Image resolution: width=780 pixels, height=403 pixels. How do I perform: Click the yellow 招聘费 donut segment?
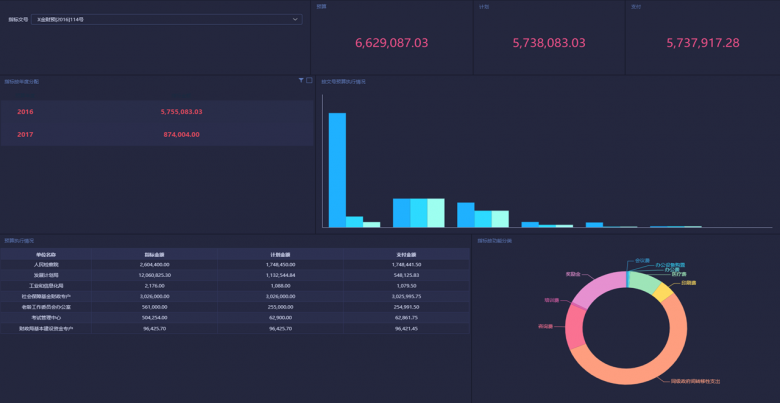coord(664,292)
